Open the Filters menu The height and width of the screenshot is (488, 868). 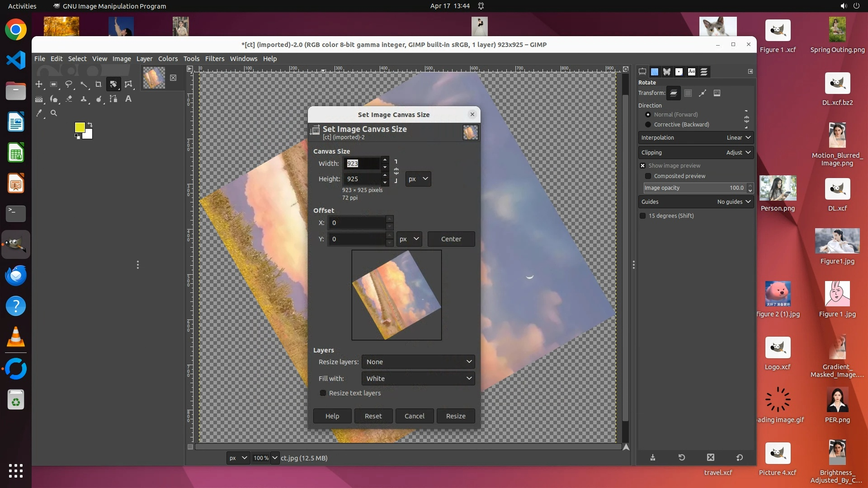click(x=214, y=59)
